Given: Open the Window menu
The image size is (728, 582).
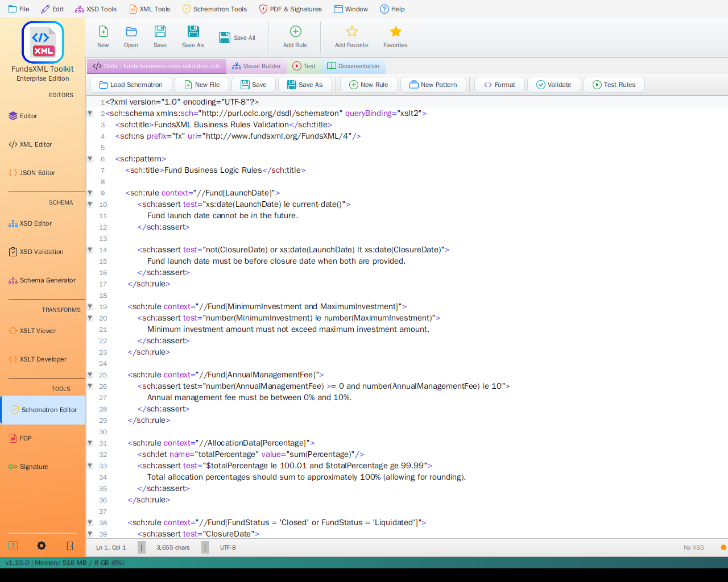Looking at the screenshot, I should [351, 9].
